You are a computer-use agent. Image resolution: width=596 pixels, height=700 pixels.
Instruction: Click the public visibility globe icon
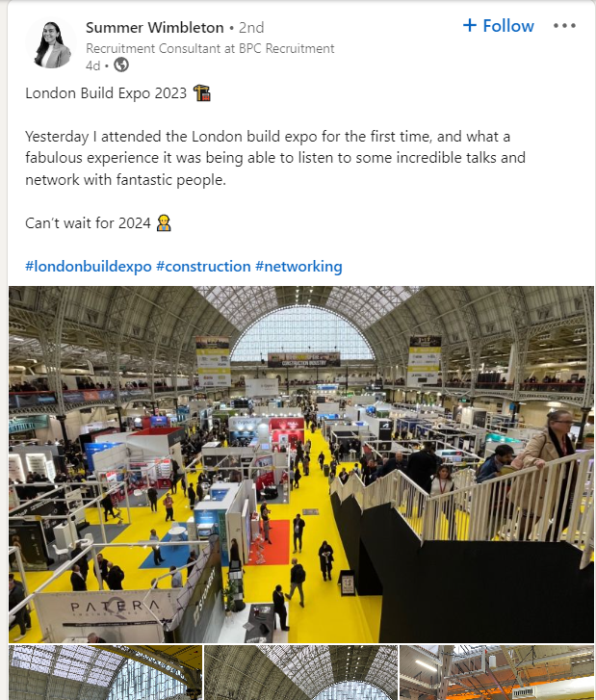pos(121,65)
